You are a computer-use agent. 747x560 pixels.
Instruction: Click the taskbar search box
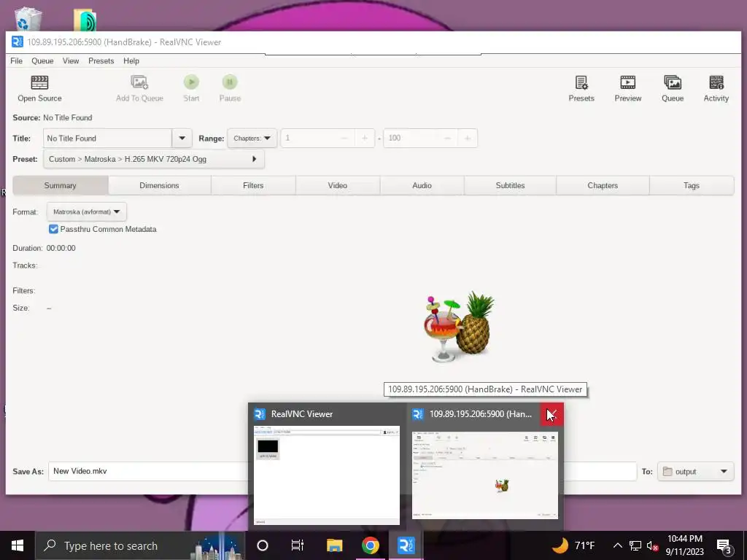(x=139, y=545)
